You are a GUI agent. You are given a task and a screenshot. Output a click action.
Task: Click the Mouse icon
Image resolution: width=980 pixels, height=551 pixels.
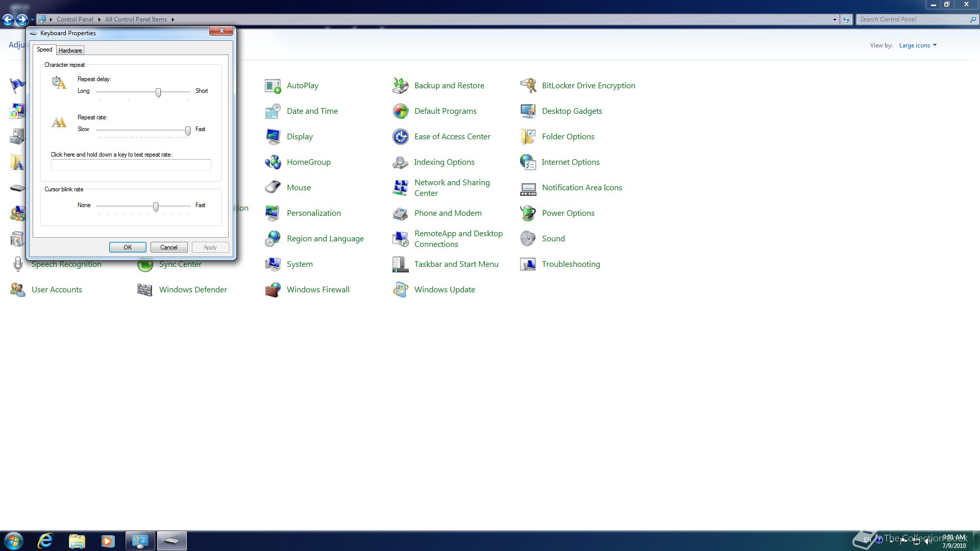click(273, 188)
